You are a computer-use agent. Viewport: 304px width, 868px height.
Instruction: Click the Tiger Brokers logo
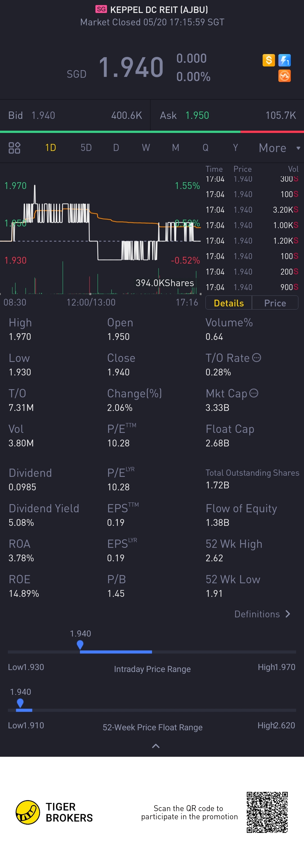[28, 812]
